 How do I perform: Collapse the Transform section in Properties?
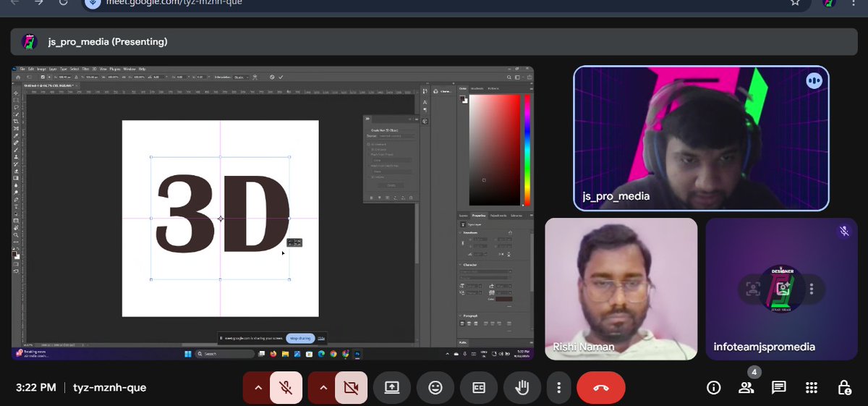click(x=461, y=232)
